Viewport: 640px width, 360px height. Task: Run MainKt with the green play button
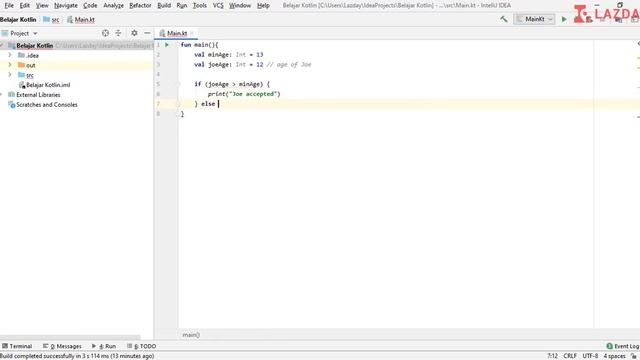(x=564, y=19)
